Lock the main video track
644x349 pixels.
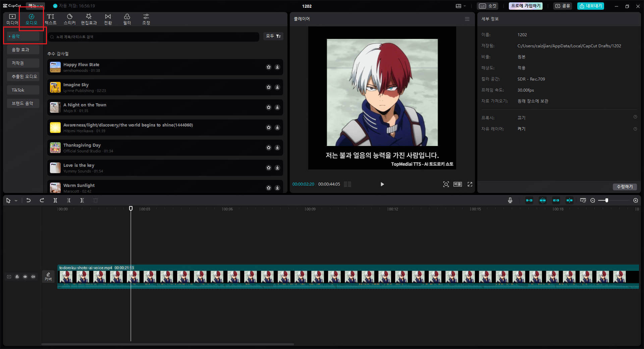(x=17, y=277)
